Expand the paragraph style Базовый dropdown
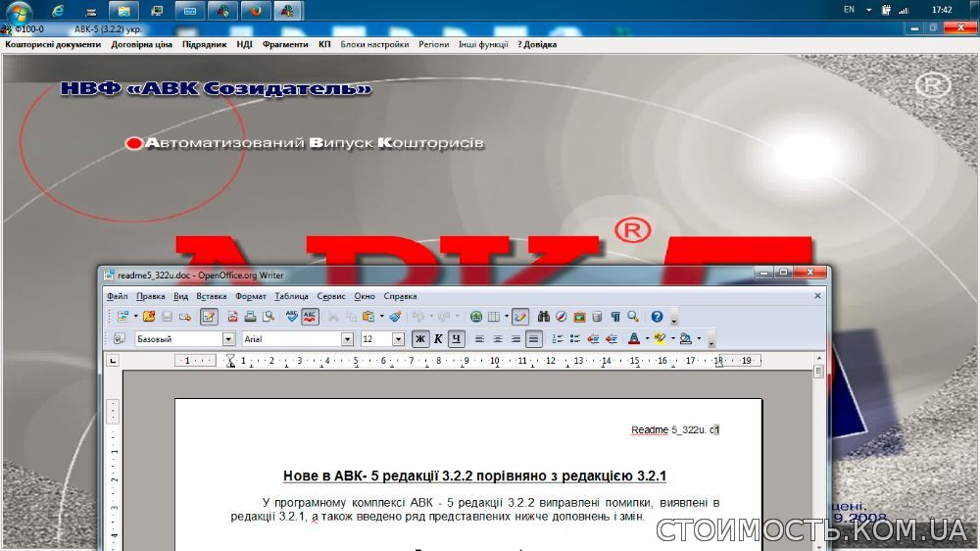Image resolution: width=980 pixels, height=551 pixels. [228, 339]
